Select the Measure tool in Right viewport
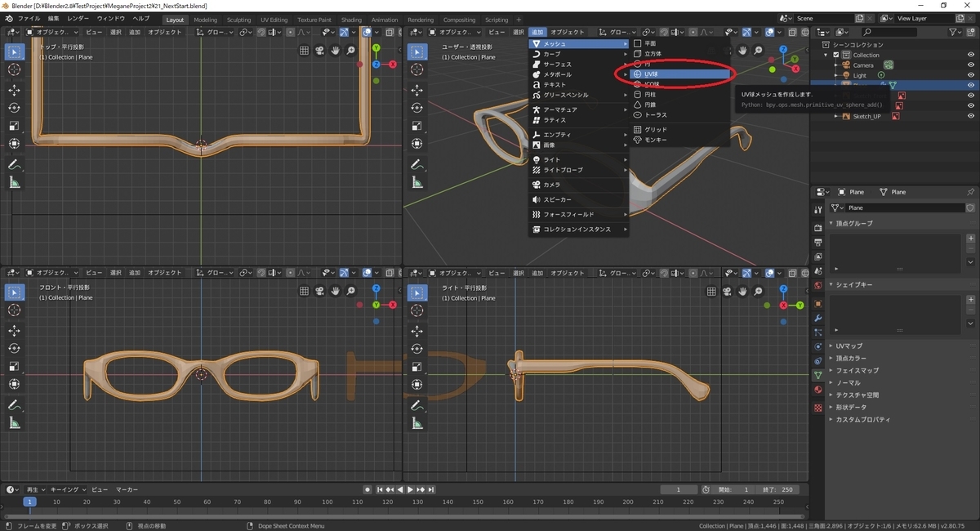Screen dimensions: 980x531 click(417, 423)
